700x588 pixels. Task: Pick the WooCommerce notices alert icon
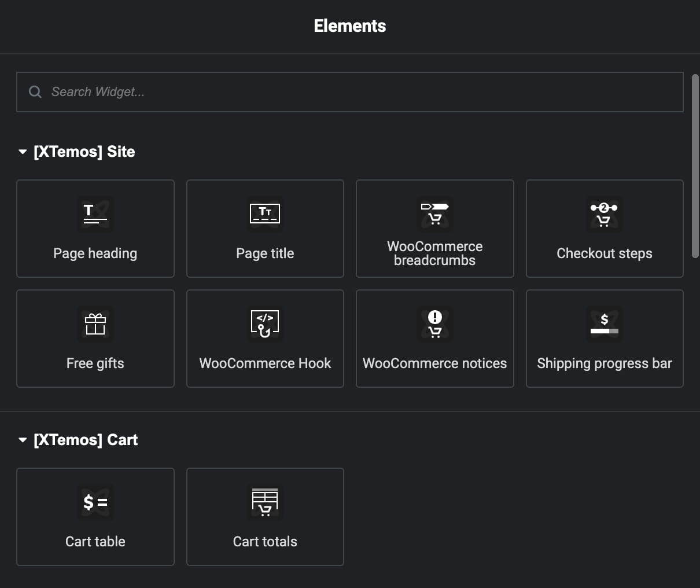point(435,324)
